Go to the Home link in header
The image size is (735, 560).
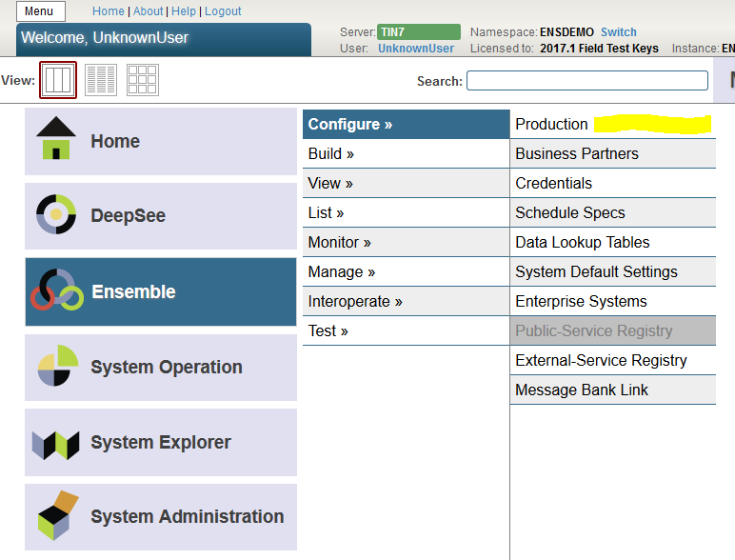pyautogui.click(x=109, y=11)
